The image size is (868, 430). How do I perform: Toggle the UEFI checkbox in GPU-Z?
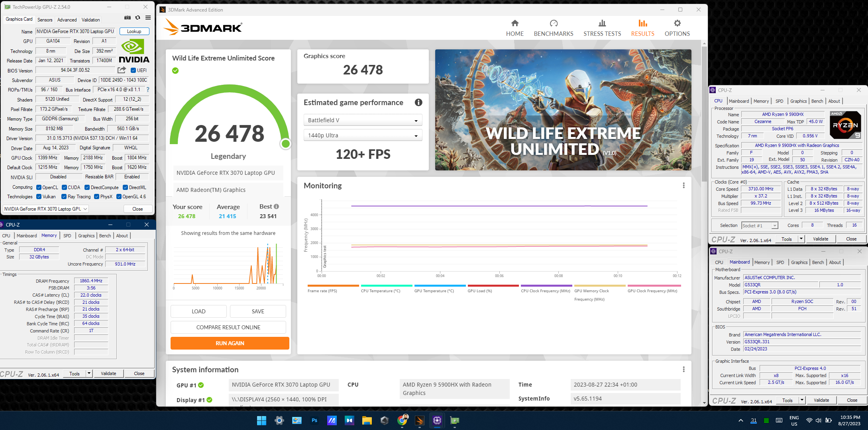[134, 70]
